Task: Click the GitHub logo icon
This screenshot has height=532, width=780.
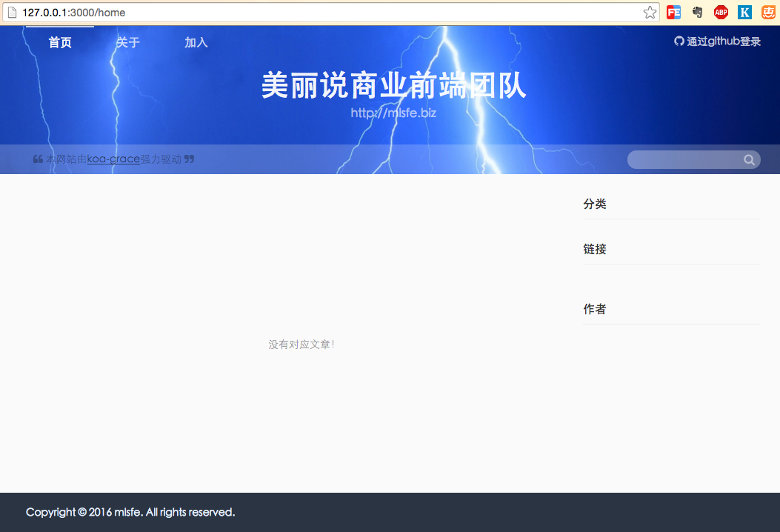Action: pyautogui.click(x=679, y=41)
